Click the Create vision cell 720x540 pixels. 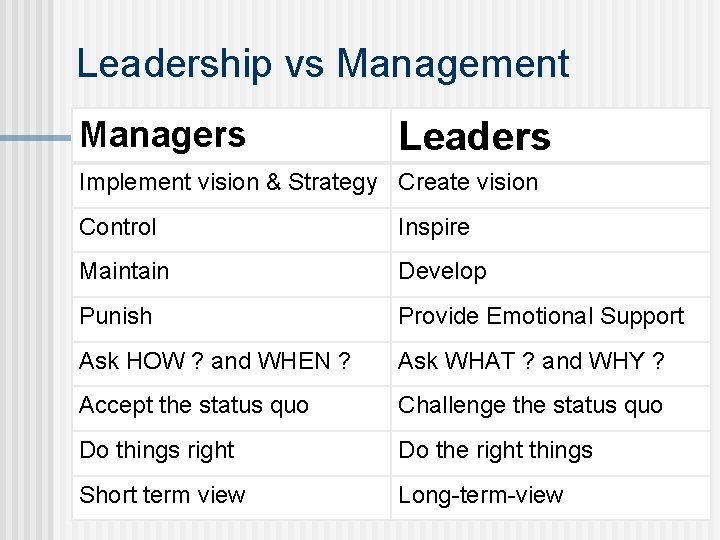pyautogui.click(x=468, y=183)
